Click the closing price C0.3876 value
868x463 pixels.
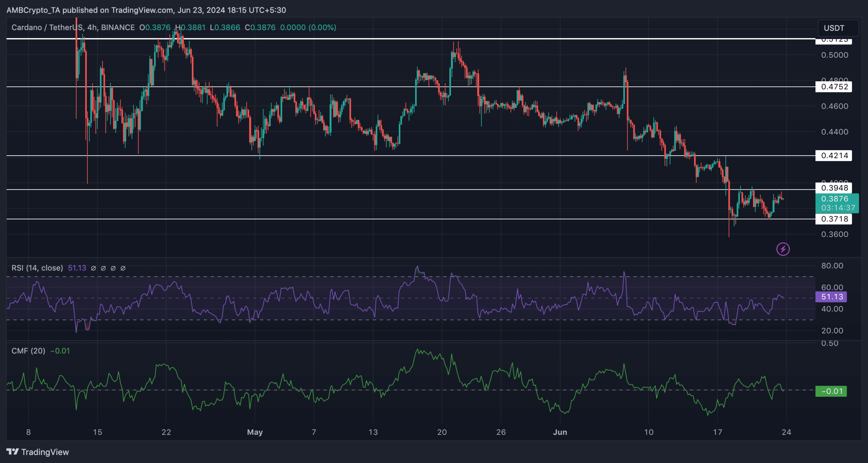(x=260, y=27)
